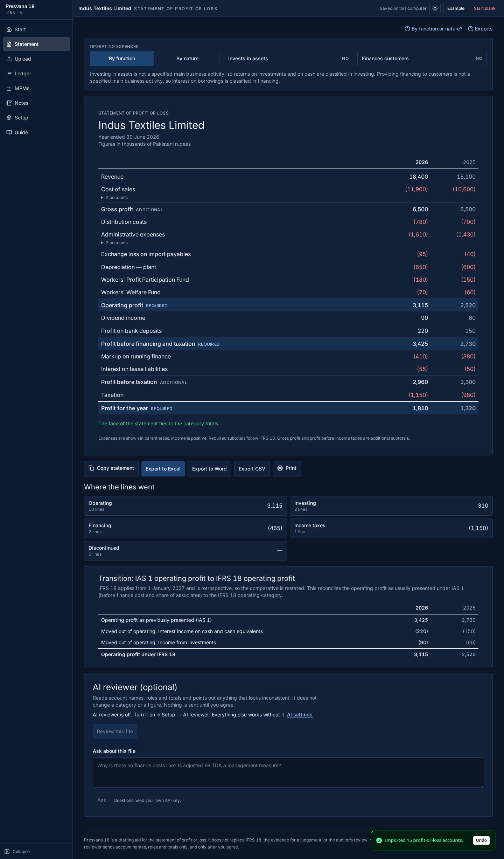Open the MPMs section

tap(36, 88)
